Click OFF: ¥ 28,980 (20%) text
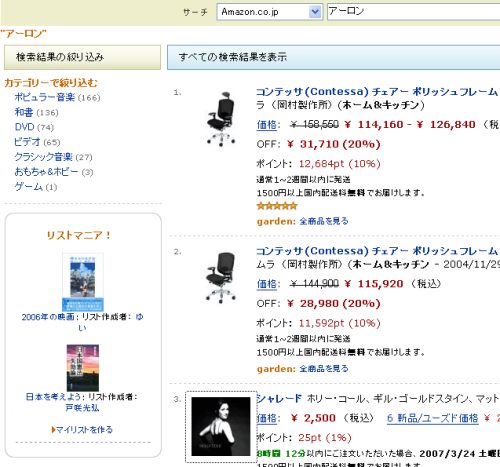The image size is (500, 467). pyautogui.click(x=318, y=304)
